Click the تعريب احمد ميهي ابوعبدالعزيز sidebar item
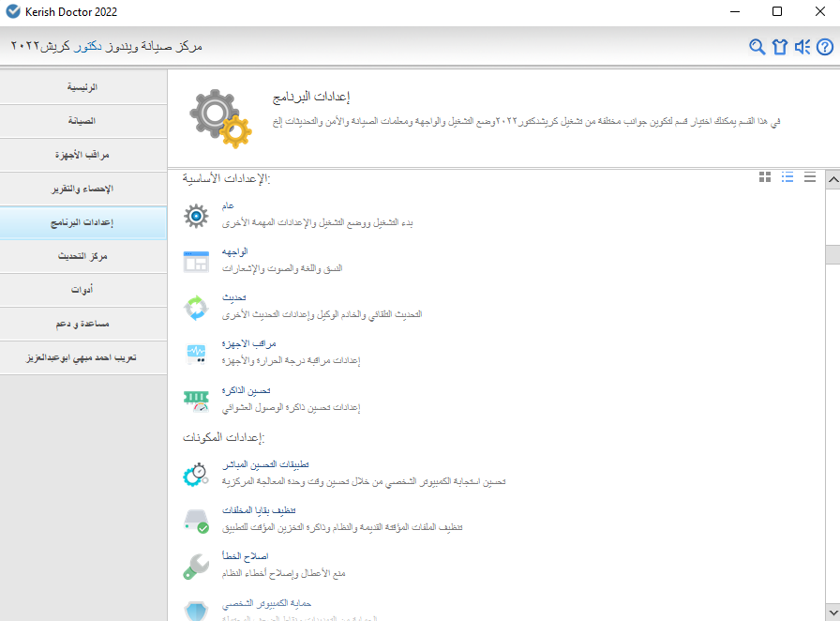840x621 pixels. click(83, 357)
